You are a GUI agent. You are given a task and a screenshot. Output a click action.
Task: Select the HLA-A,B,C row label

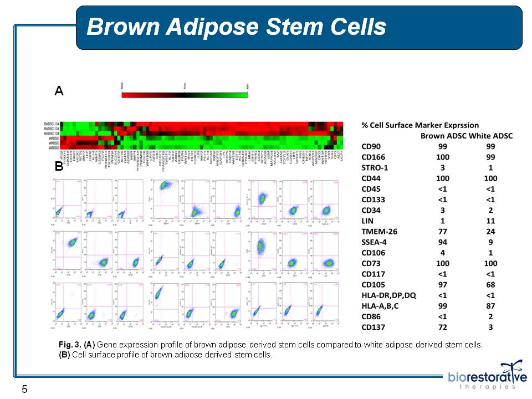click(x=380, y=306)
